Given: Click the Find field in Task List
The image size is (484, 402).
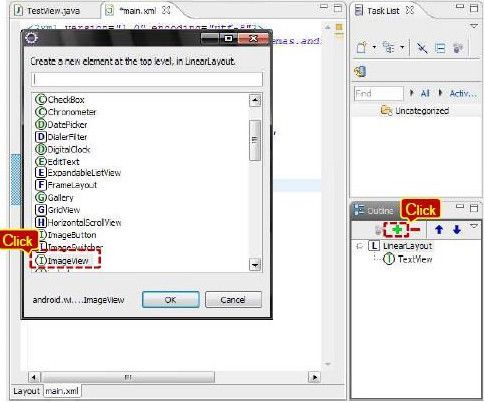Looking at the screenshot, I should [x=379, y=93].
